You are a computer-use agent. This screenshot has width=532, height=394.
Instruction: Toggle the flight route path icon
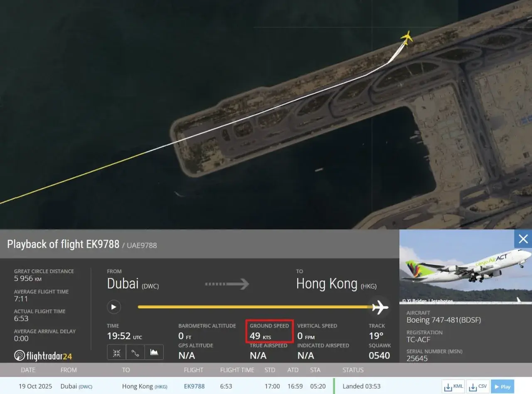(135, 352)
